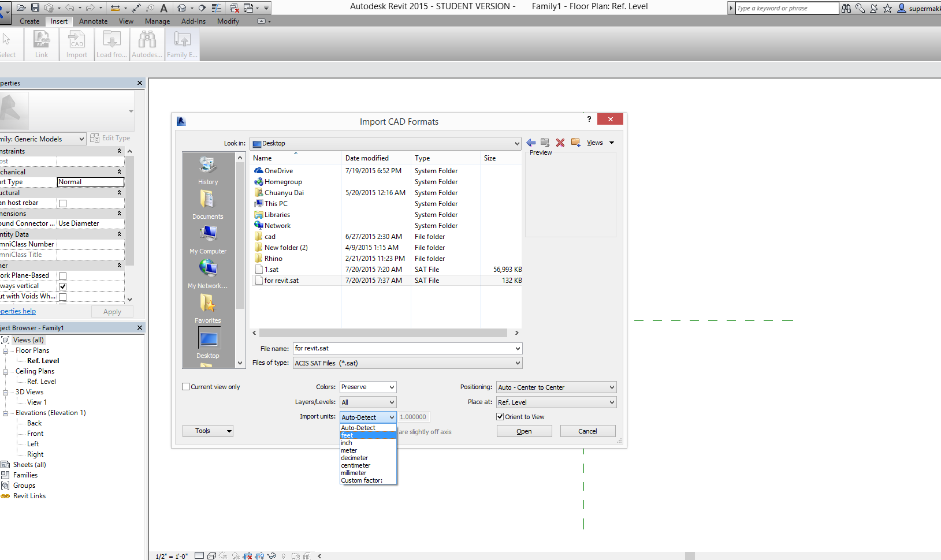941x560 pixels.
Task: Select the Text 'A' tool icon
Action: [164, 8]
